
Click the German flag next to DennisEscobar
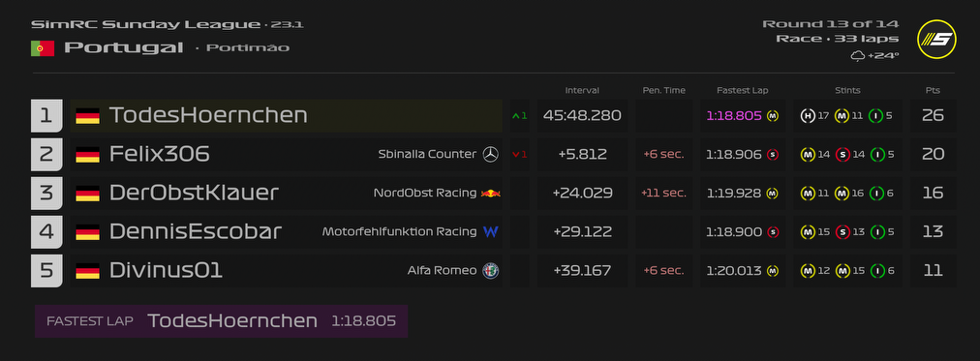click(87, 232)
